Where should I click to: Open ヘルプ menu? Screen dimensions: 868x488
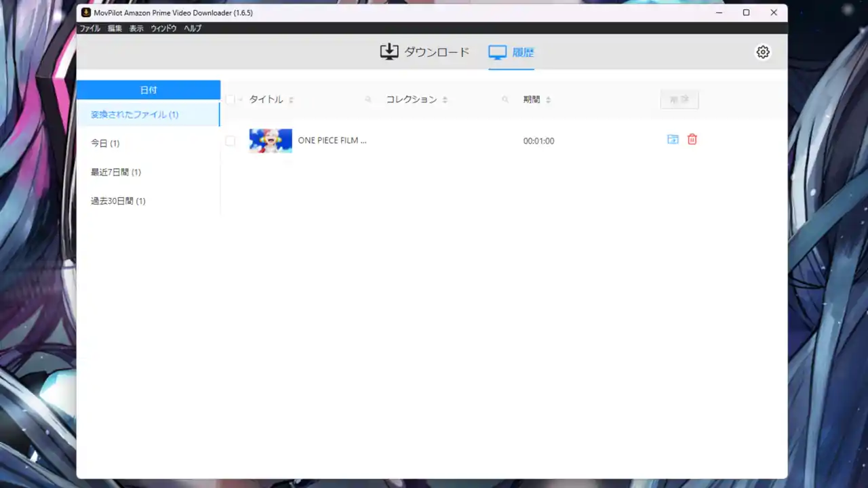[193, 28]
